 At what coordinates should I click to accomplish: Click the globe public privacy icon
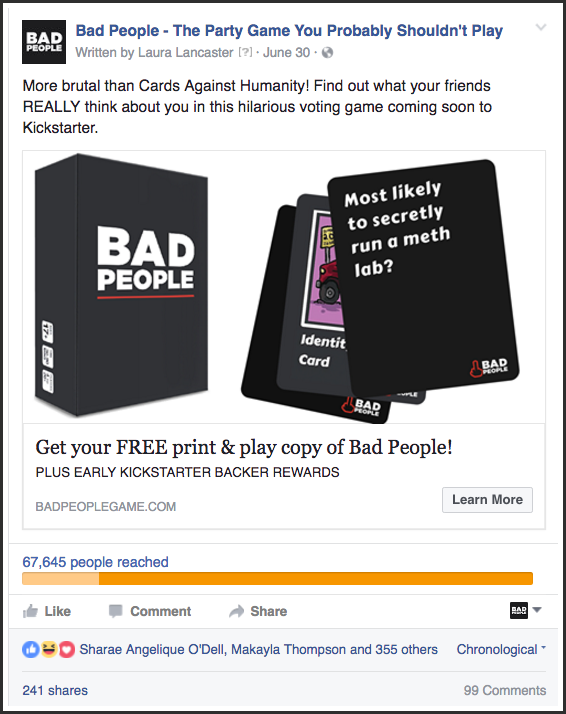tap(327, 53)
